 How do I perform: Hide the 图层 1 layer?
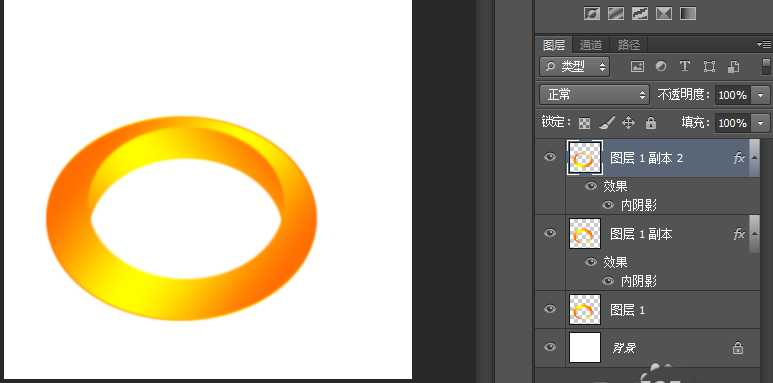[x=550, y=309]
